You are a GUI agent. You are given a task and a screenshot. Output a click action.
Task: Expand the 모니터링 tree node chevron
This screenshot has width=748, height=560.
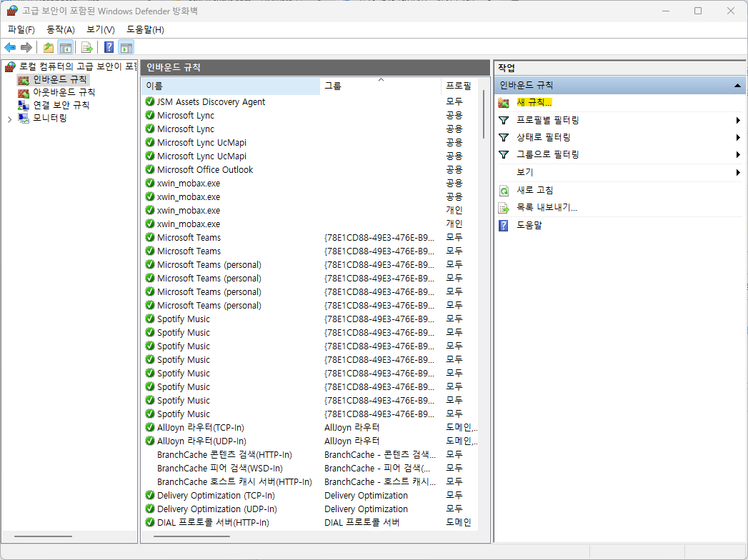coord(9,119)
